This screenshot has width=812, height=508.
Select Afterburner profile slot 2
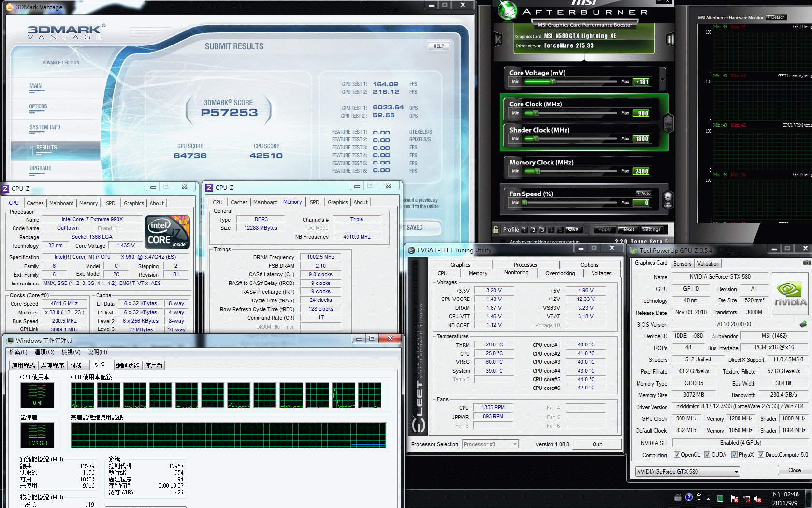point(533,230)
